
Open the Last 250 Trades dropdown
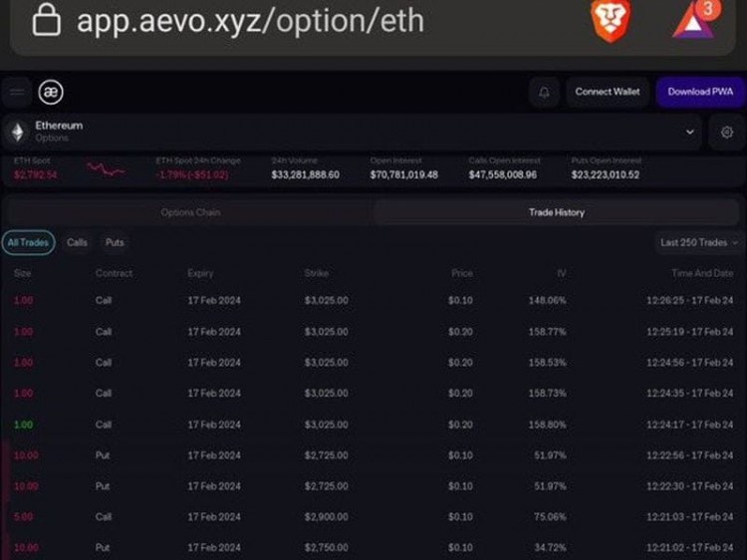click(699, 242)
